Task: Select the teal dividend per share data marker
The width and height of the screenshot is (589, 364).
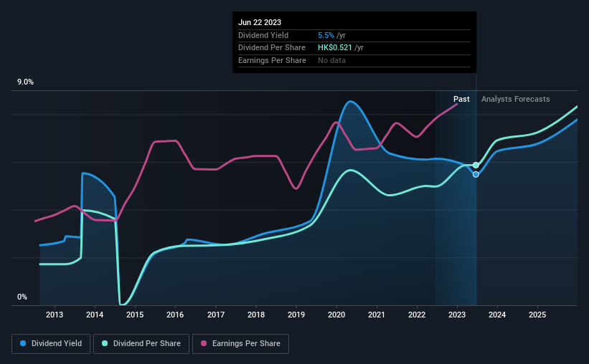Action: point(476,165)
